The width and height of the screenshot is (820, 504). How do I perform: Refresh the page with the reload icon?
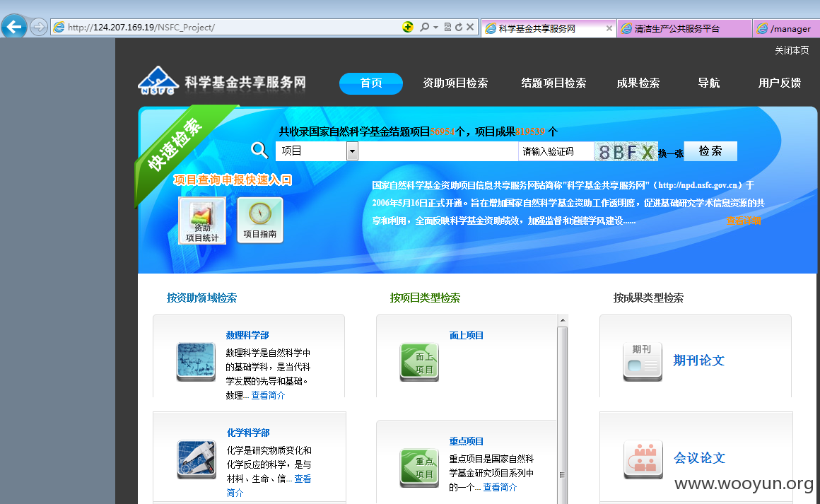point(459,27)
